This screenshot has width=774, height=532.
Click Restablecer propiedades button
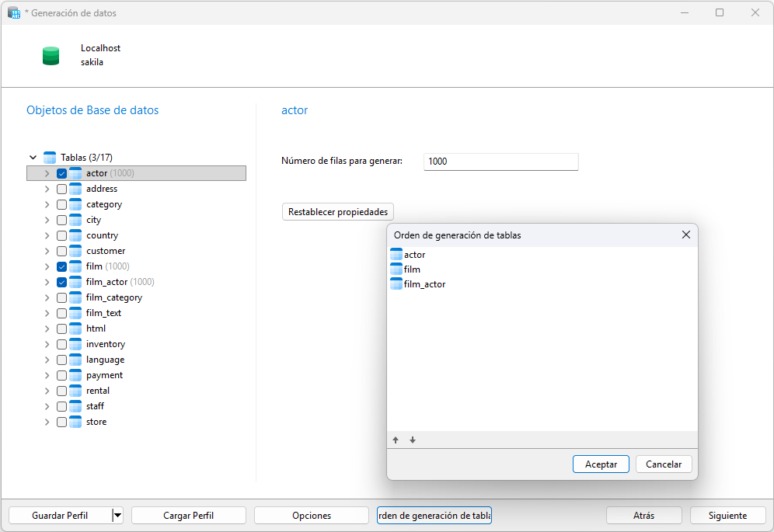(338, 212)
